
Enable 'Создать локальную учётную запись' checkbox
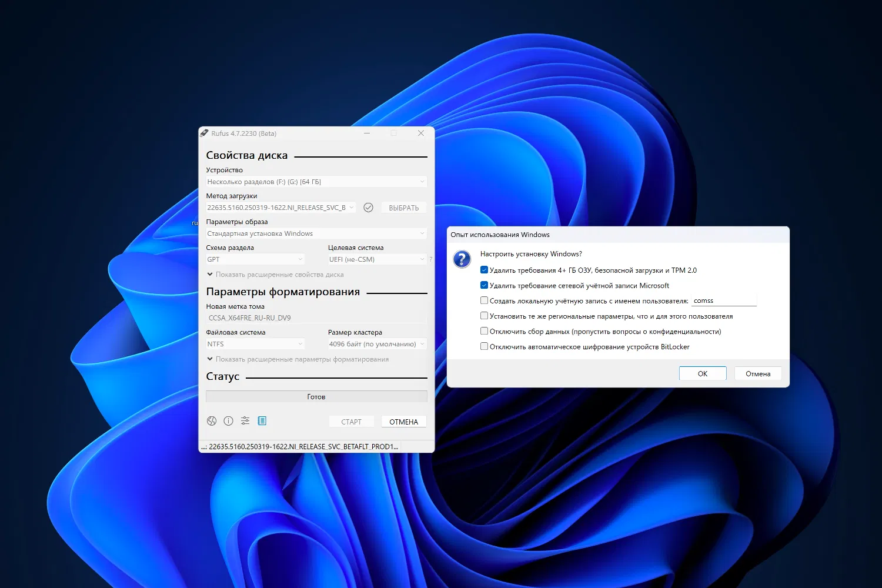click(484, 300)
